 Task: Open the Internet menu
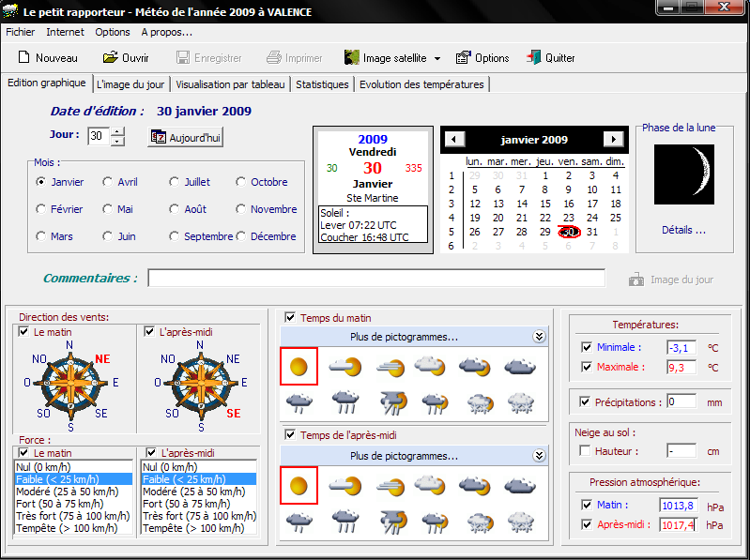(x=65, y=32)
